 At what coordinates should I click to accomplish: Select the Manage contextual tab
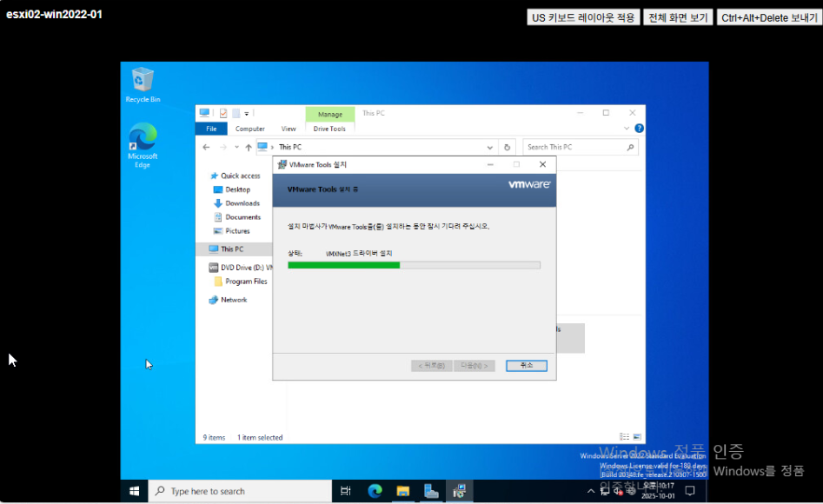tap(329, 114)
